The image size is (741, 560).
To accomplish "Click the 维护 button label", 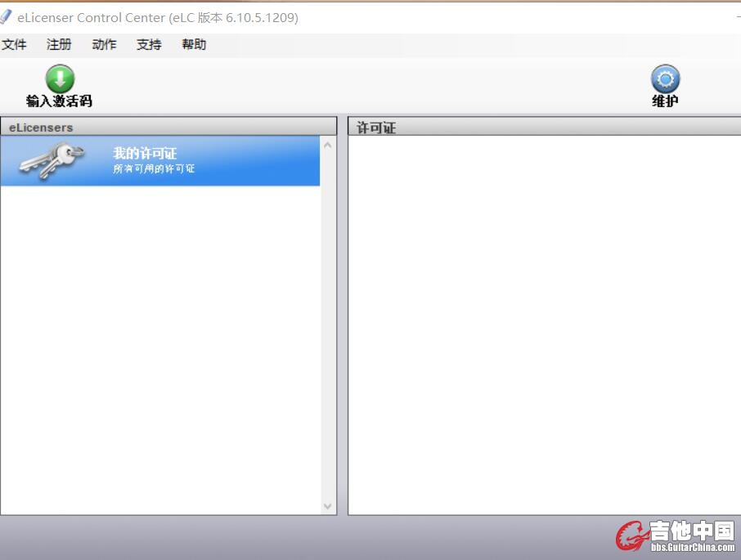I will coord(665,101).
